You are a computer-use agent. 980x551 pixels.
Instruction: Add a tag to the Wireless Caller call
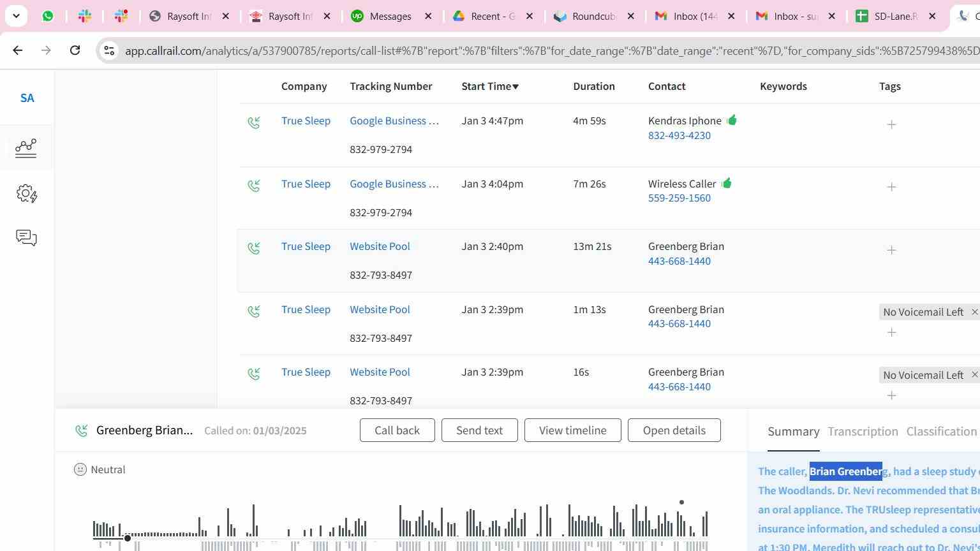(891, 187)
